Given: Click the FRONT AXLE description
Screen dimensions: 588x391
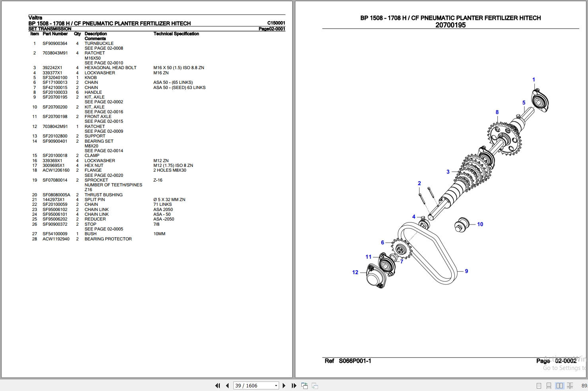Looking at the screenshot, I should pos(98,116).
